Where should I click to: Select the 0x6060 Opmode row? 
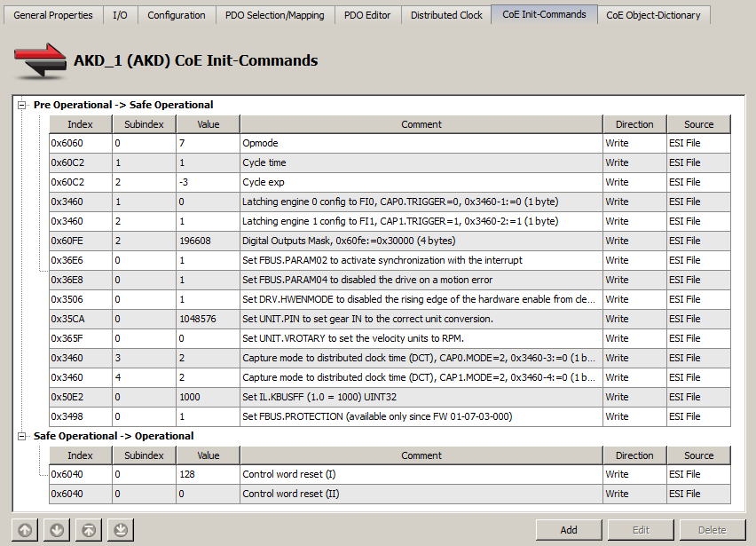[390, 143]
